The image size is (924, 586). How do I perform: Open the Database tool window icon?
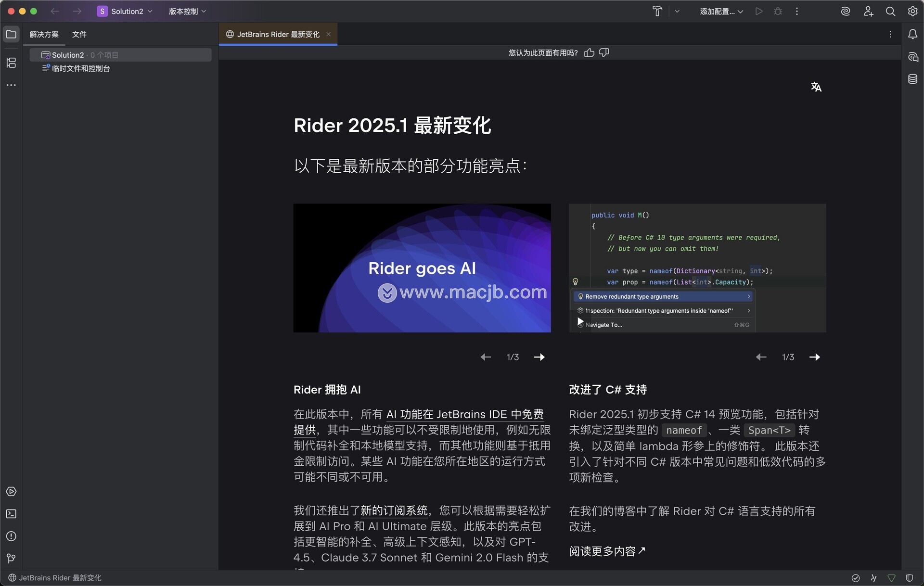[x=912, y=79]
